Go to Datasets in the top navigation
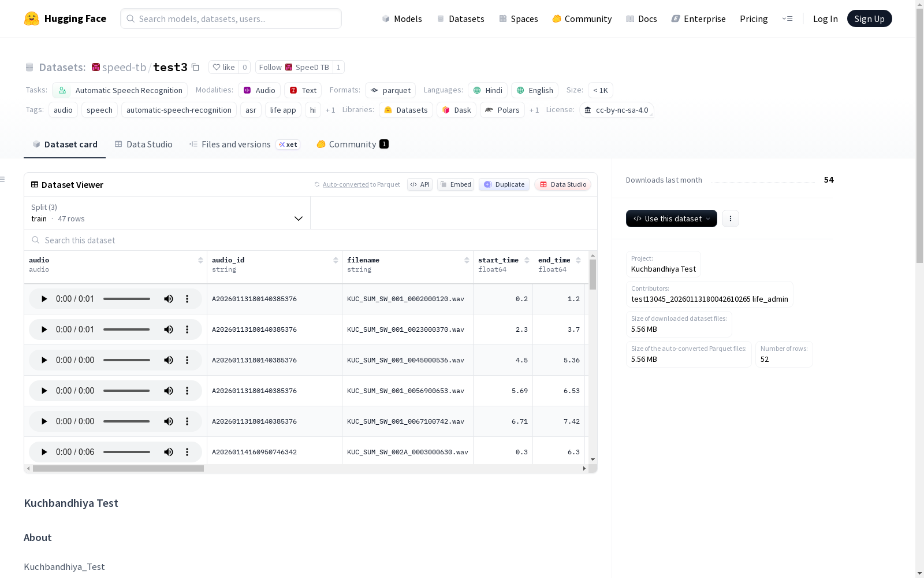Image resolution: width=924 pixels, height=578 pixels. pyautogui.click(x=460, y=18)
